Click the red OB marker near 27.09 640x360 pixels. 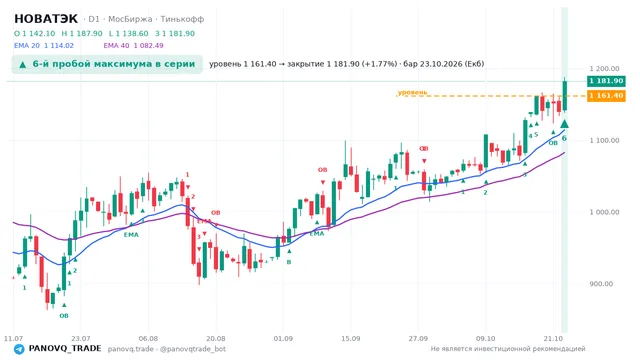[424, 149]
